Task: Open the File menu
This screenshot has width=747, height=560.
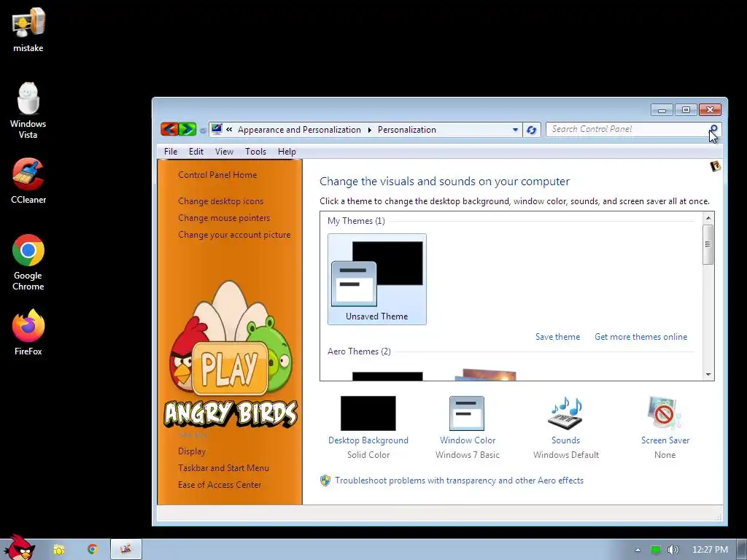Action: click(171, 152)
